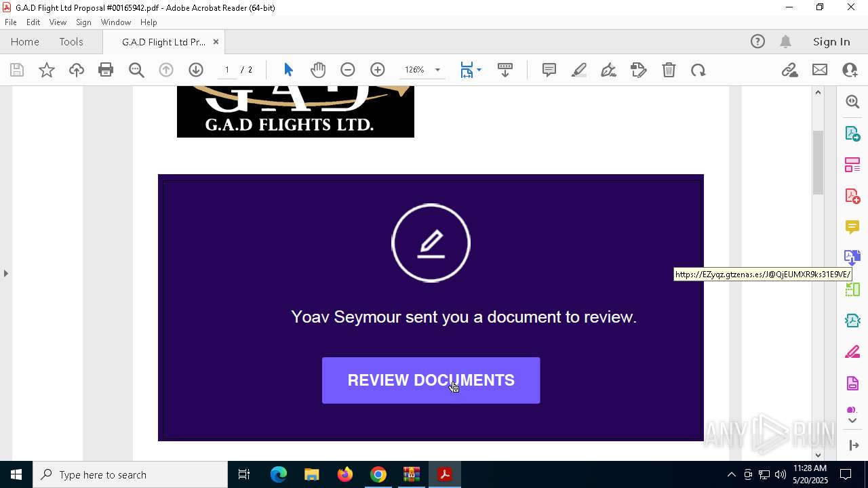Zoom out with minus icon
Screen dimensions: 868x488
[348, 70]
